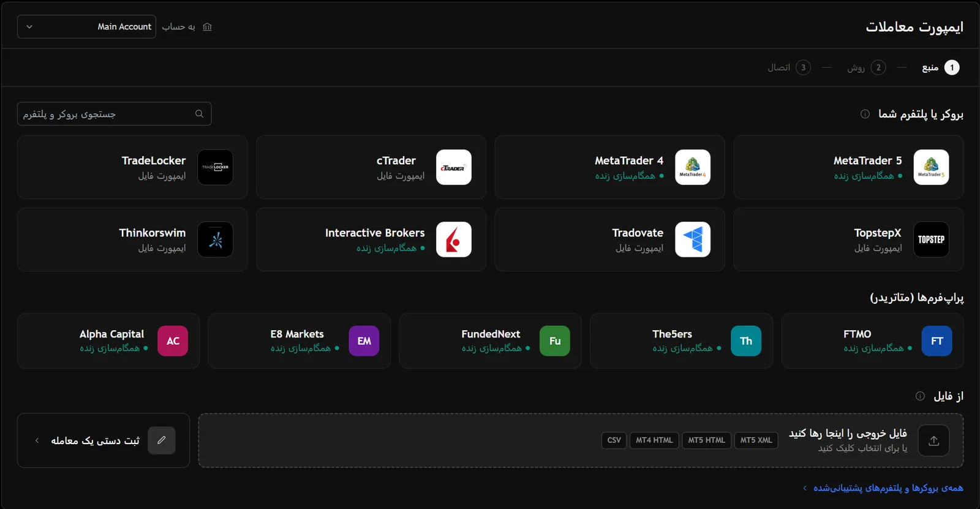This screenshot has width=980, height=509.
Task: Select the CSV format chip
Action: click(614, 440)
